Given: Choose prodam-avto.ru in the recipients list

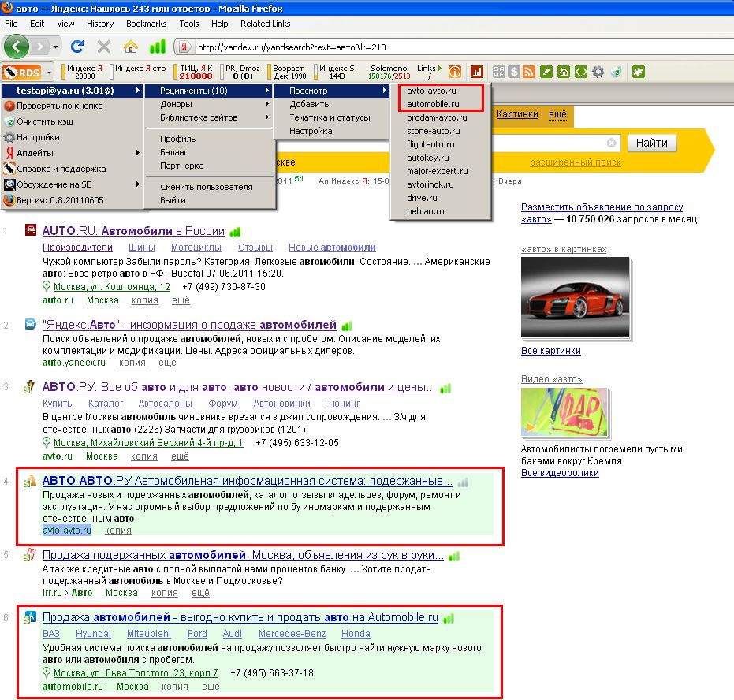Looking at the screenshot, I should (440, 117).
